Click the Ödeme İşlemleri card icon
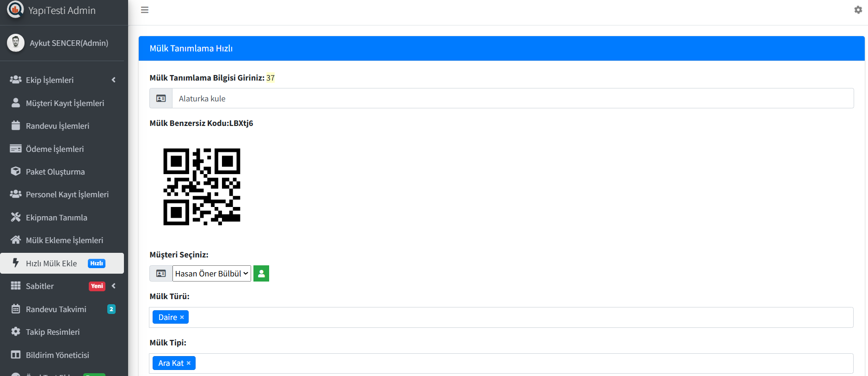 pos(16,149)
